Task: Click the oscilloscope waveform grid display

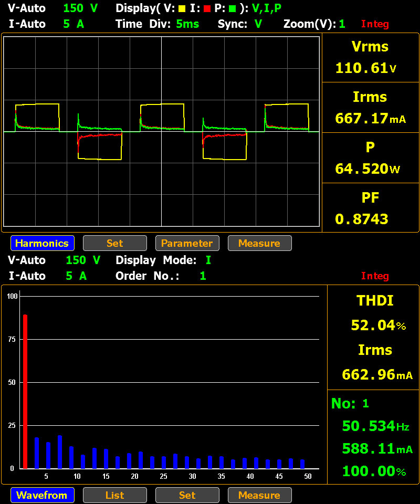Action: pos(161,131)
